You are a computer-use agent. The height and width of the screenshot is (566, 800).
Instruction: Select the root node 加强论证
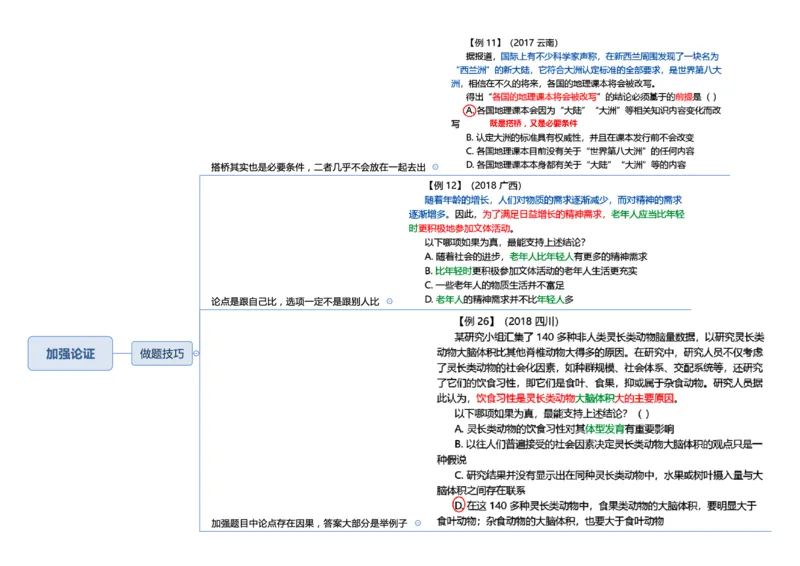pyautogui.click(x=70, y=353)
